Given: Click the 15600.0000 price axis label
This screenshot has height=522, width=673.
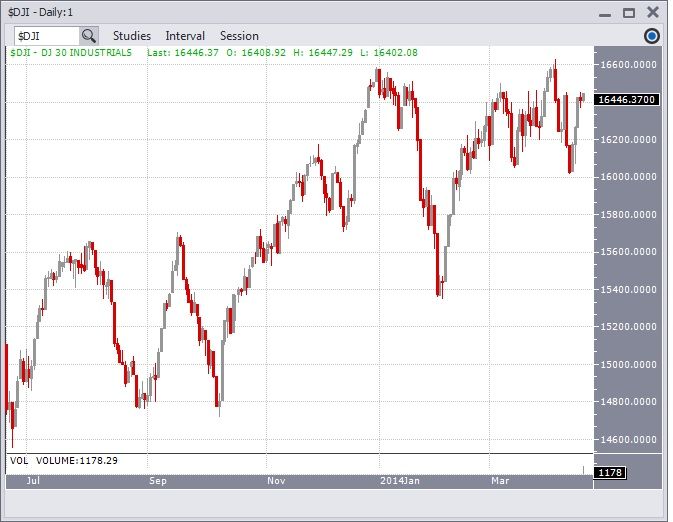Looking at the screenshot, I should click(628, 252).
